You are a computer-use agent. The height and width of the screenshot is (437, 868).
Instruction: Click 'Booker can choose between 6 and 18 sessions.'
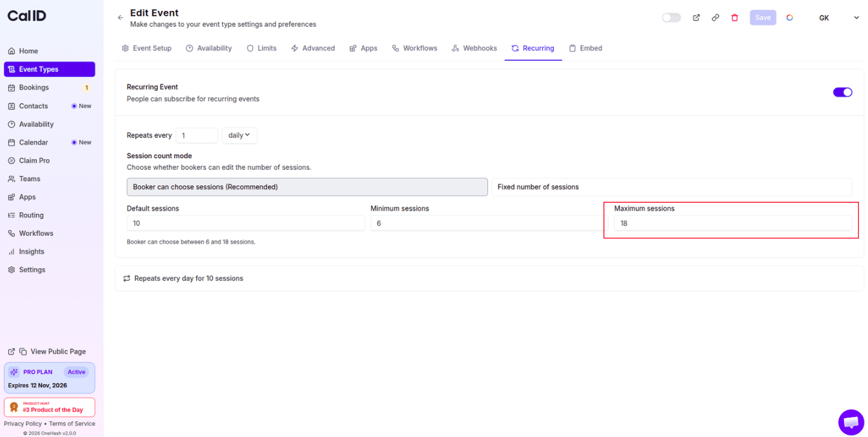coord(191,242)
